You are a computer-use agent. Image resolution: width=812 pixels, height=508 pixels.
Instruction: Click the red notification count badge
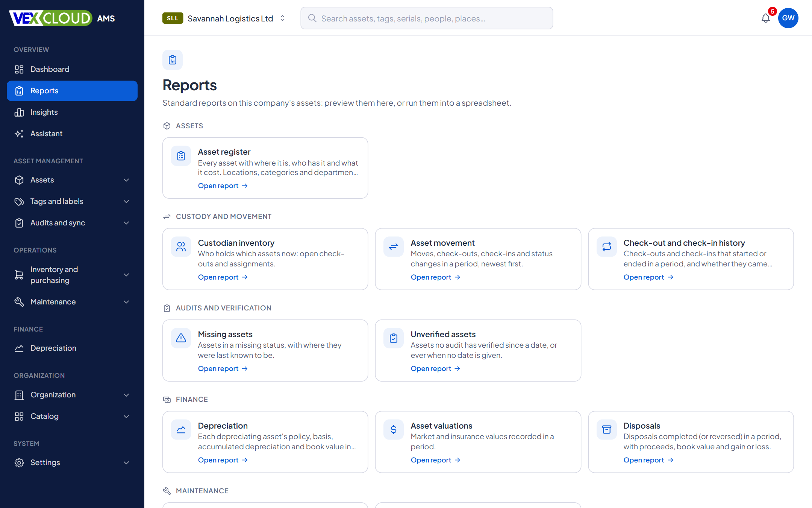pos(773,11)
